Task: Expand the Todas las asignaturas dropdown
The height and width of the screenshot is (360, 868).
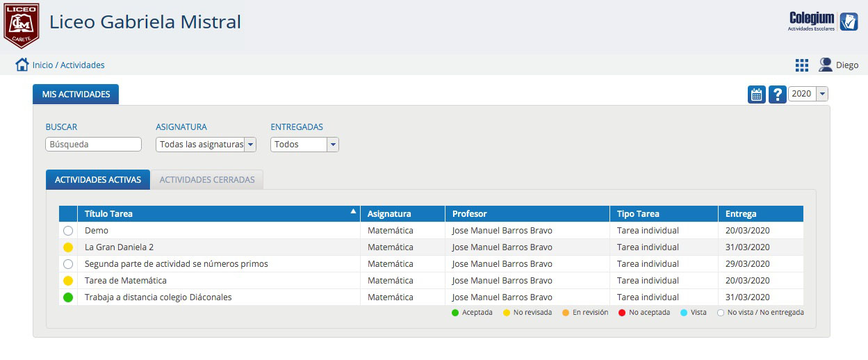Action: tap(206, 145)
